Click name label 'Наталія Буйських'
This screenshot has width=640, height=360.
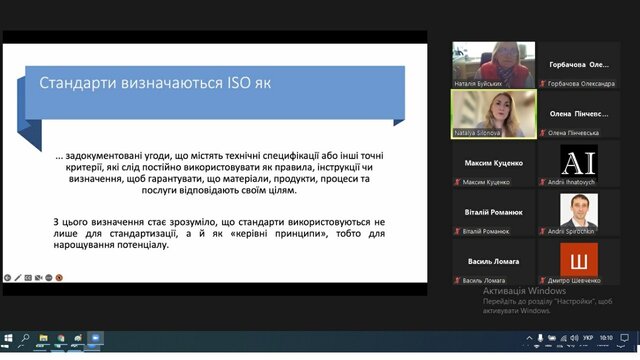pos(478,83)
